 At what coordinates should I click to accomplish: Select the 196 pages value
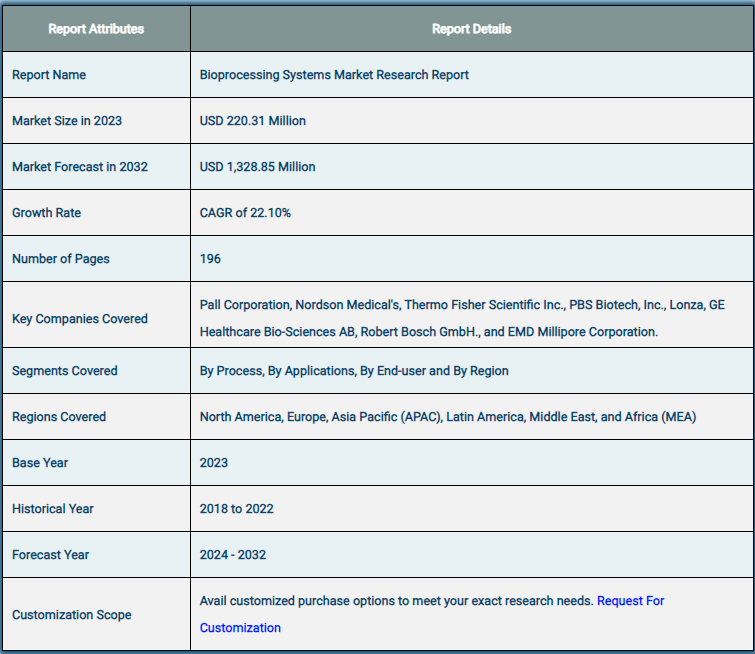click(210, 259)
